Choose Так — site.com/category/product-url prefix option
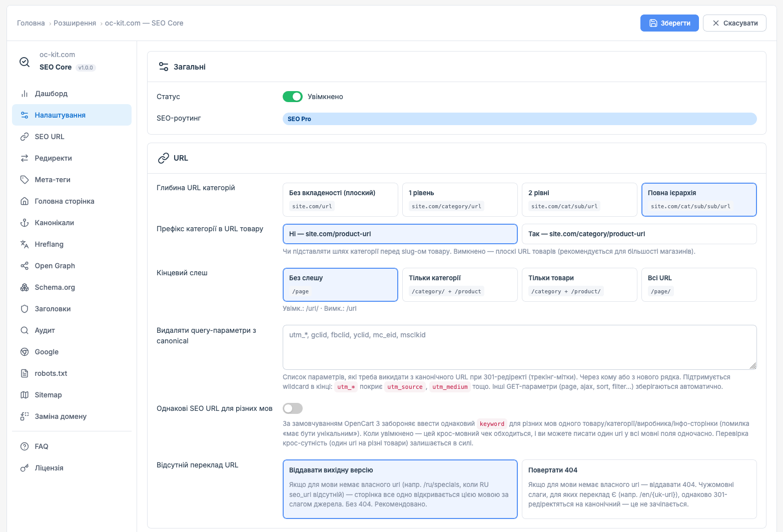Screen dimensions: 783x532 pos(639,234)
